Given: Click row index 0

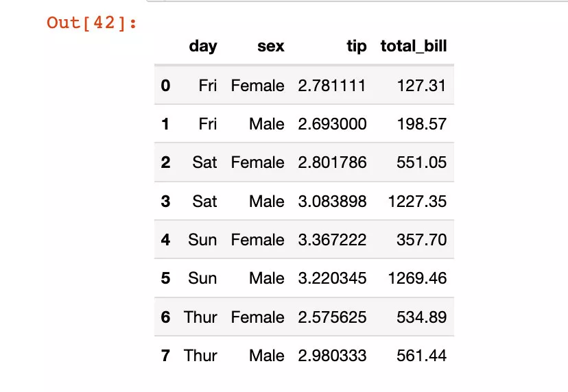Looking at the screenshot, I should 165,86.
